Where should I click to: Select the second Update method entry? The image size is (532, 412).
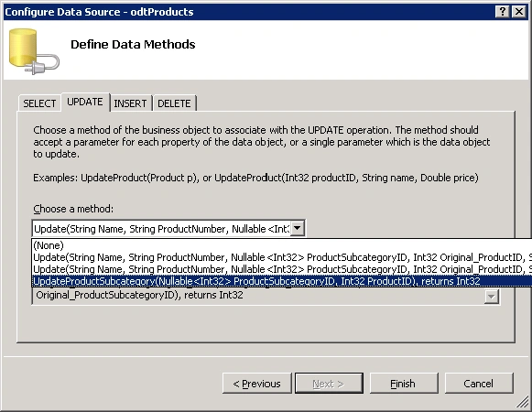click(282, 269)
